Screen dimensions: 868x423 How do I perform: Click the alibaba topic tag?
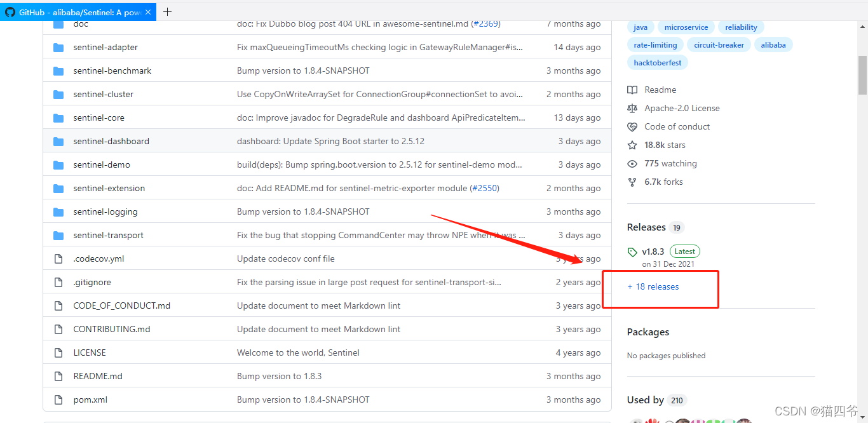click(773, 45)
